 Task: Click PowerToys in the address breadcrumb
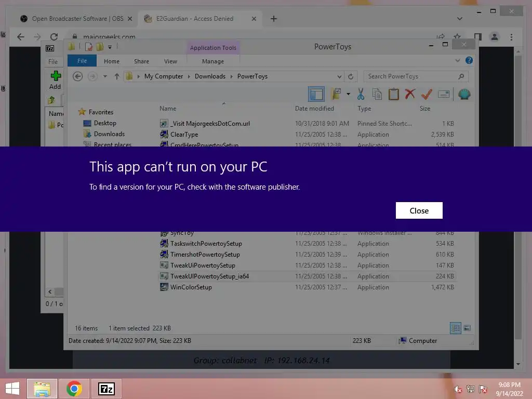(x=252, y=76)
